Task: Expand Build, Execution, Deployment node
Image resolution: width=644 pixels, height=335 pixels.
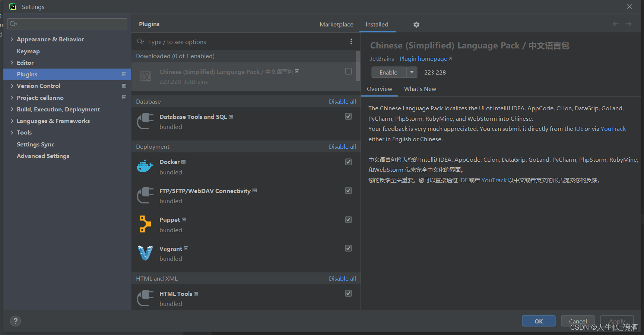Action: (x=12, y=109)
